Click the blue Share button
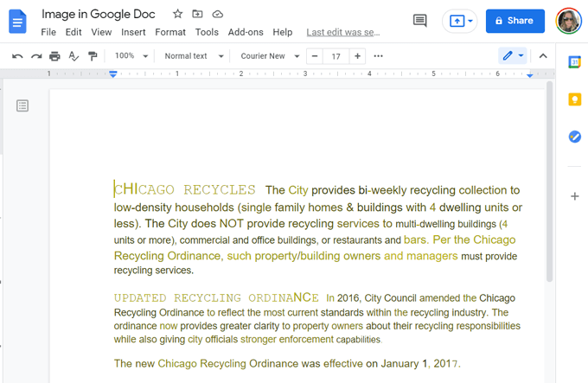The image size is (588, 383). (x=515, y=21)
